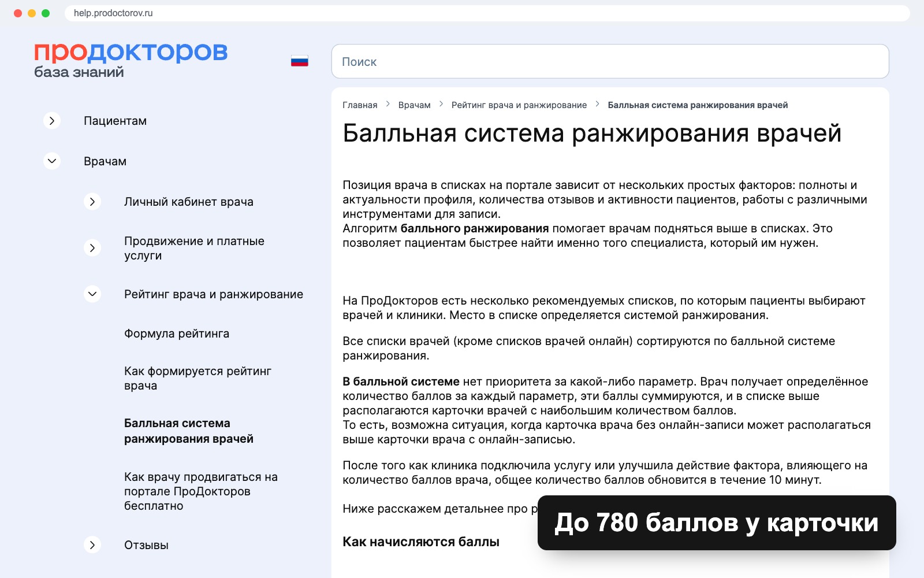Open Отзывы in the sidebar
The height and width of the screenshot is (578, 924).
pos(146,545)
